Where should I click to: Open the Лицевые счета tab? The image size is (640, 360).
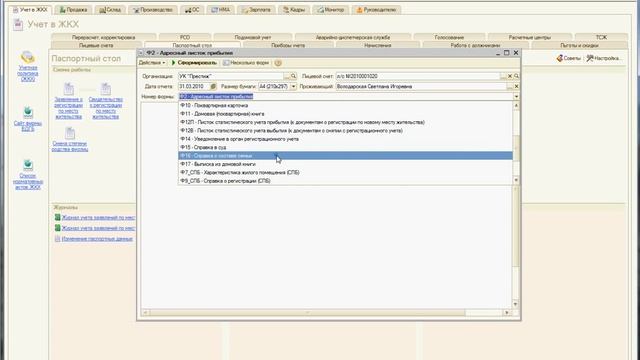[x=96, y=45]
